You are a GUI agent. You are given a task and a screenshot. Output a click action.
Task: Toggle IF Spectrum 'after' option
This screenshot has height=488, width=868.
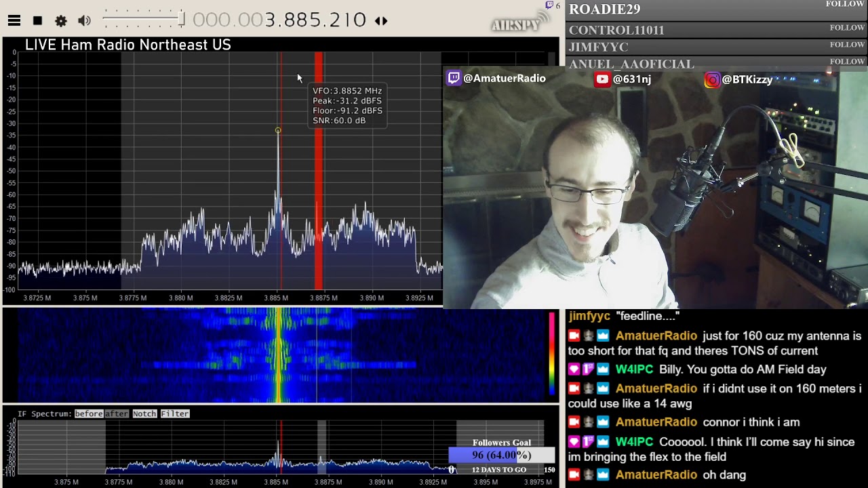pos(116,413)
